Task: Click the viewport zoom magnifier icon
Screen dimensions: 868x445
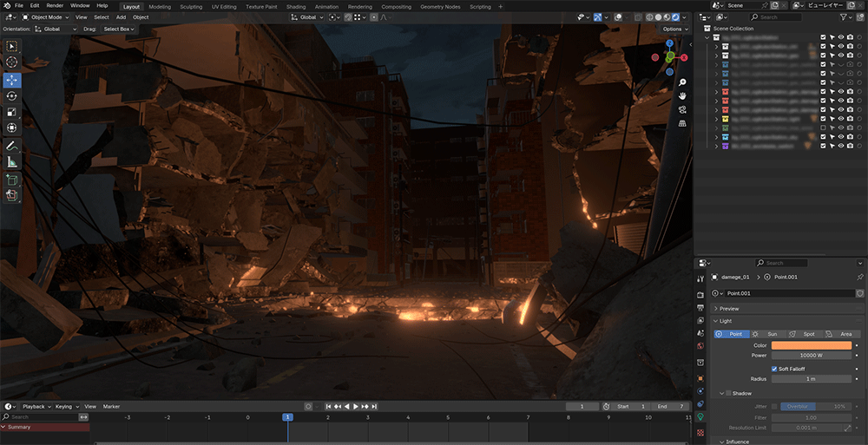Action: point(683,82)
